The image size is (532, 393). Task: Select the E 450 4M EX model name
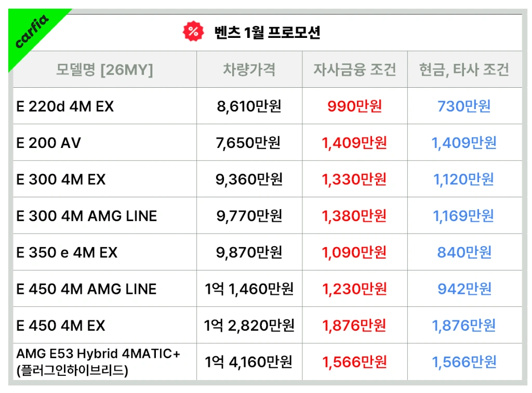(x=60, y=326)
